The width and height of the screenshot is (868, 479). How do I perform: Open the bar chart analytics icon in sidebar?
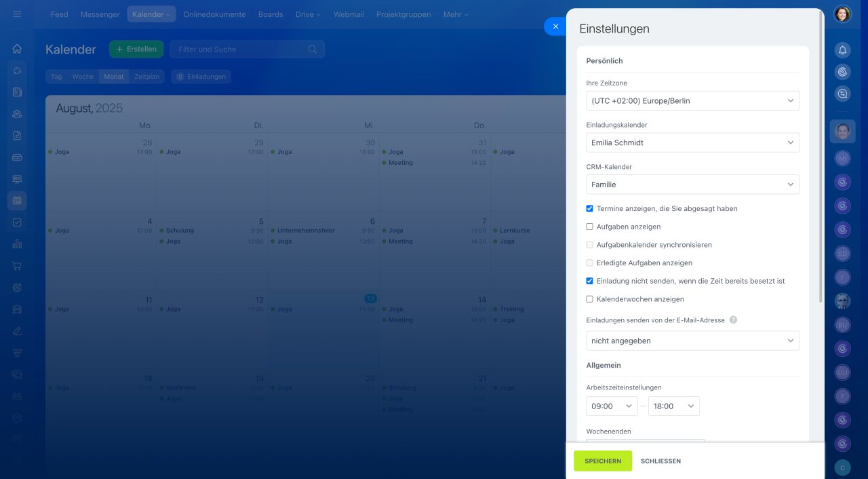pyautogui.click(x=17, y=244)
